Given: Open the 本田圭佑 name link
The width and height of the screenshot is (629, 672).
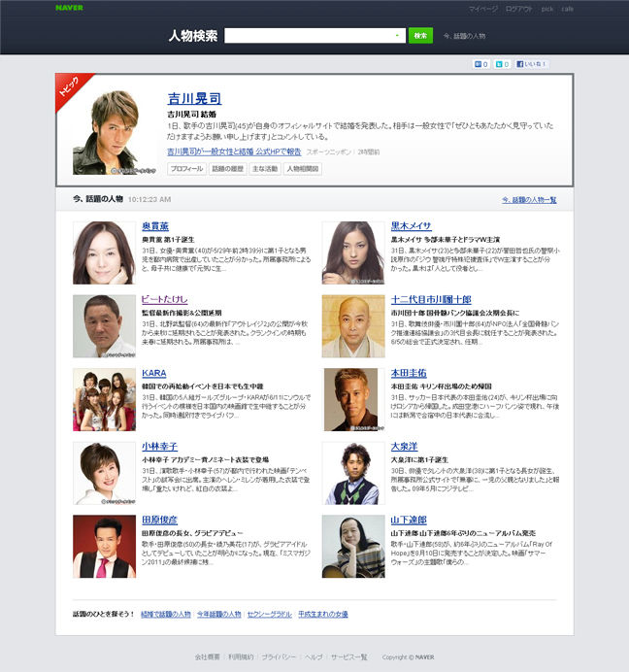Looking at the screenshot, I should tap(409, 373).
